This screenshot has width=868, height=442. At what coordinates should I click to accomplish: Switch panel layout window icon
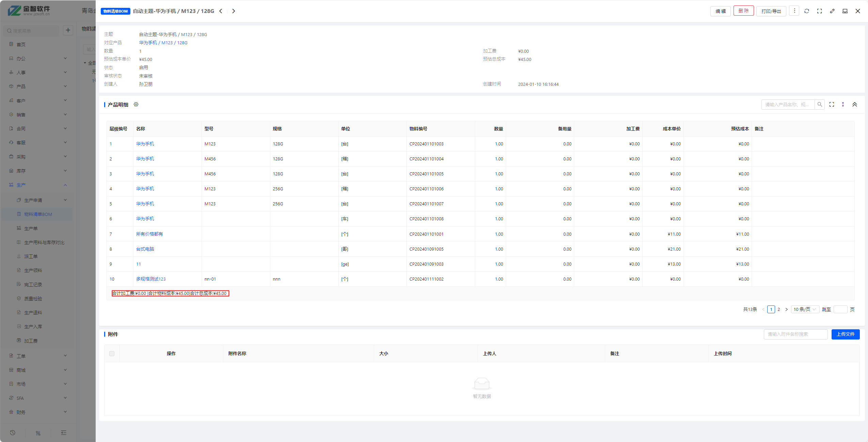tap(845, 11)
